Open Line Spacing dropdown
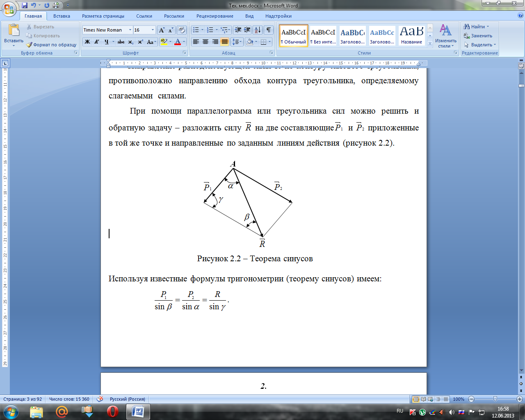Image resolution: width=525 pixels, height=420 pixels. pos(237,42)
